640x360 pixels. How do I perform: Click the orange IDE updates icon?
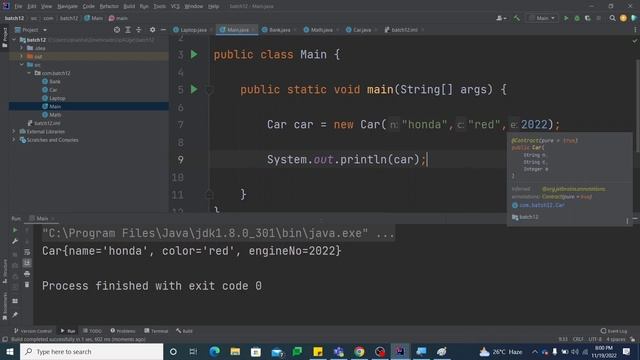pyautogui.click(x=623, y=18)
